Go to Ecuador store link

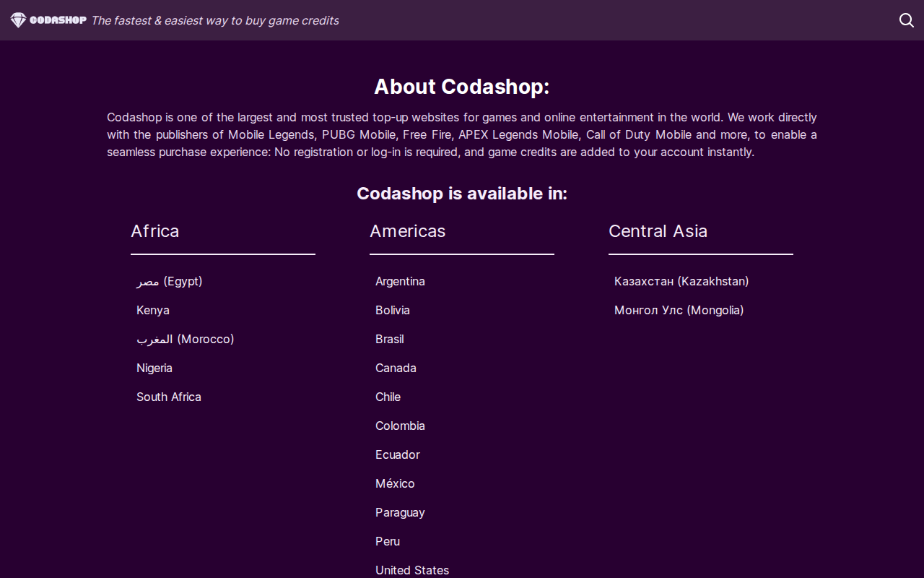398,454
